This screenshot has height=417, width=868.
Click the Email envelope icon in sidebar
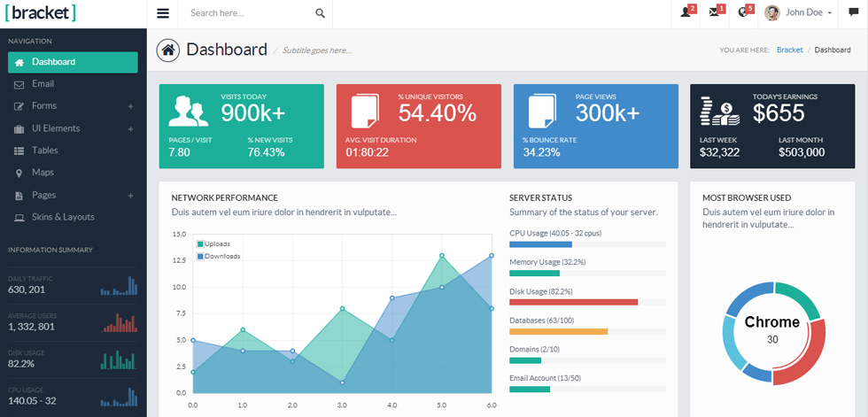click(x=19, y=85)
